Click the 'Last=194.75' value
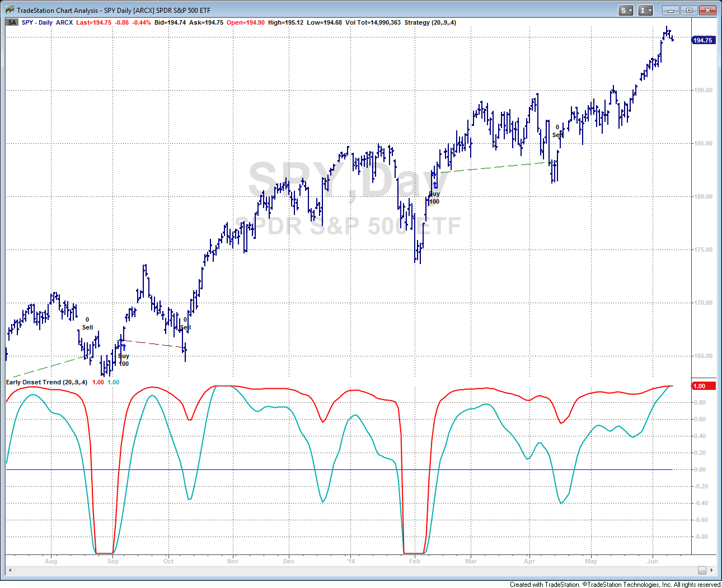Viewport: 722px width, 588px height. pyautogui.click(x=93, y=22)
